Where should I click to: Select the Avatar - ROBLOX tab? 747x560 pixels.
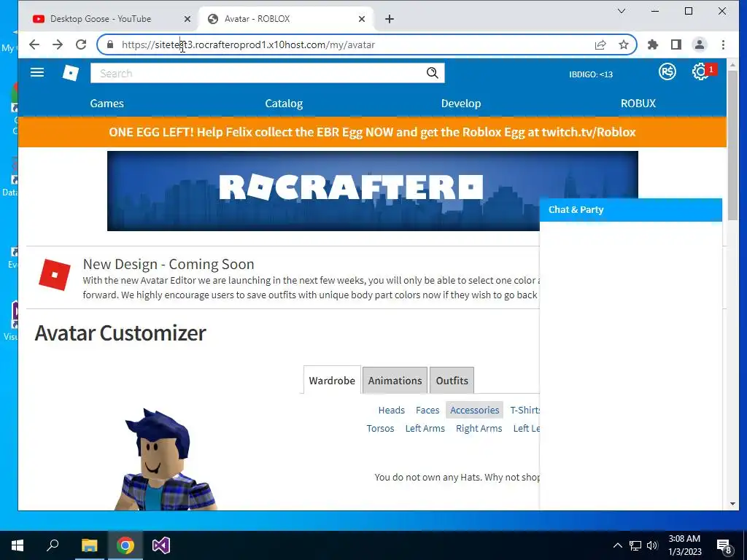285,19
